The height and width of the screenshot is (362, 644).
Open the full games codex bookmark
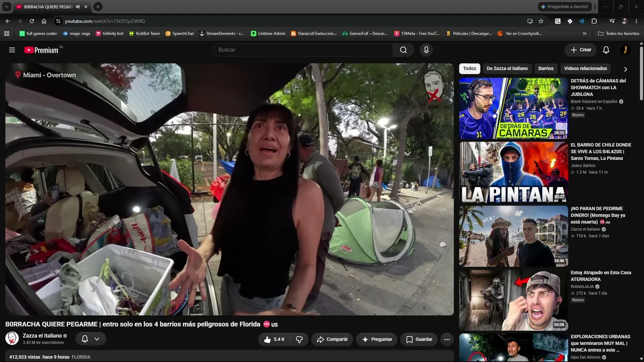point(38,34)
